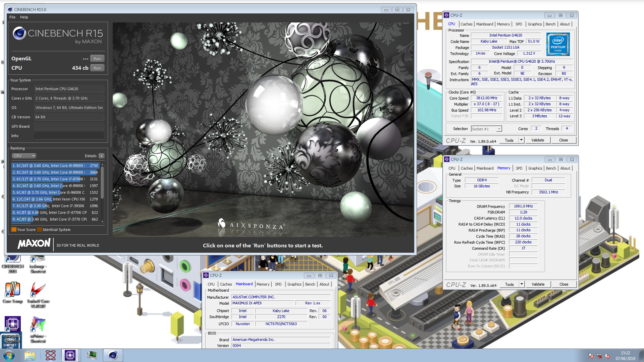Click the title bar icon of the Memory CPU-Z window
The image size is (644, 362).
[x=447, y=159]
